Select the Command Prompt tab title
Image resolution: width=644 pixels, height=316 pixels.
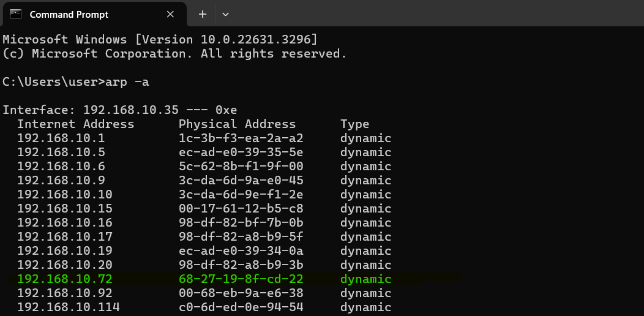pyautogui.click(x=69, y=14)
